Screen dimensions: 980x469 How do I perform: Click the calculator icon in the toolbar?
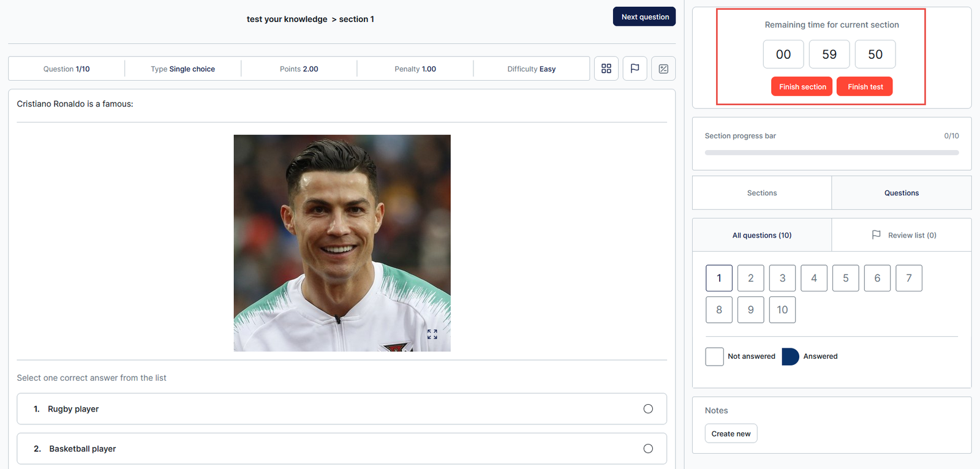coord(663,69)
